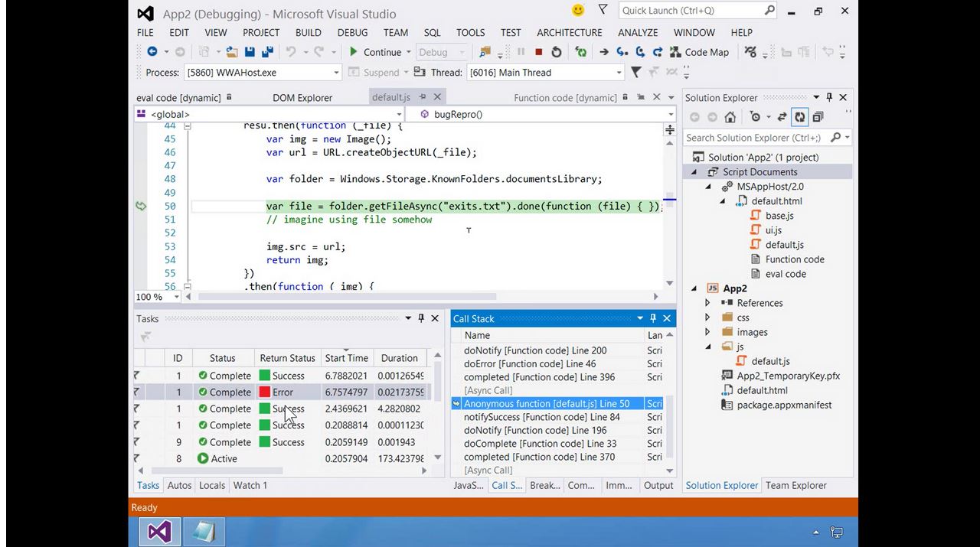Toggle auto-hide pin on Tasks panel
Image resolution: width=980 pixels, height=547 pixels.
click(421, 318)
